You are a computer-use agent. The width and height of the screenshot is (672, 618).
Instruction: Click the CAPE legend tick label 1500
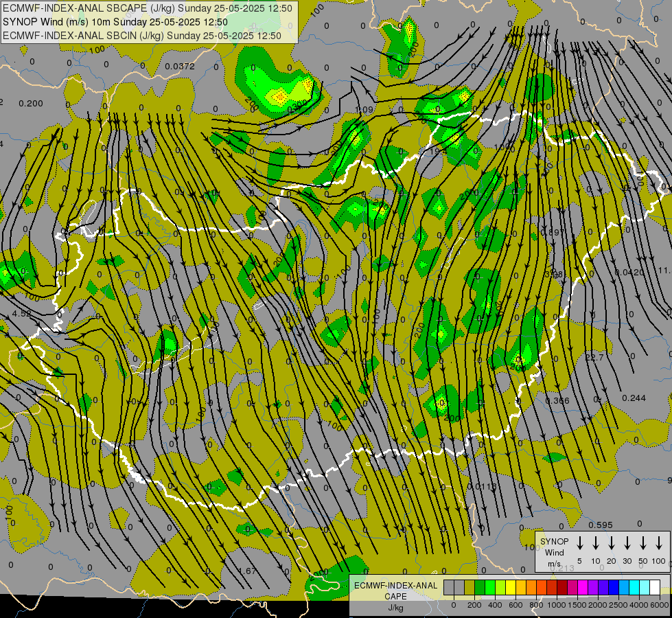point(577,605)
